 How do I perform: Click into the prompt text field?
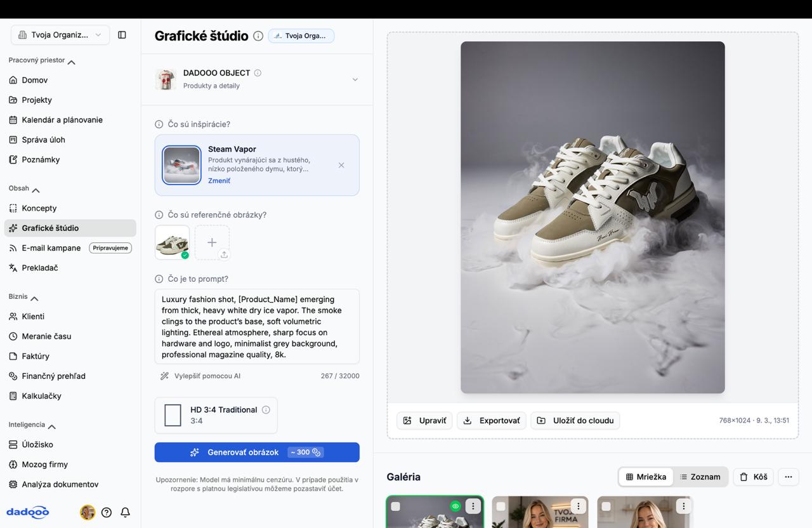(x=257, y=326)
